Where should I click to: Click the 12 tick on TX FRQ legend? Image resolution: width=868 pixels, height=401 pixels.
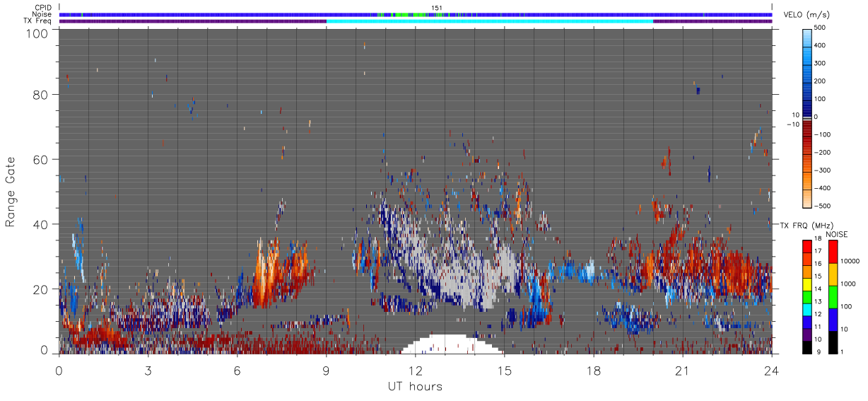pyautogui.click(x=819, y=314)
